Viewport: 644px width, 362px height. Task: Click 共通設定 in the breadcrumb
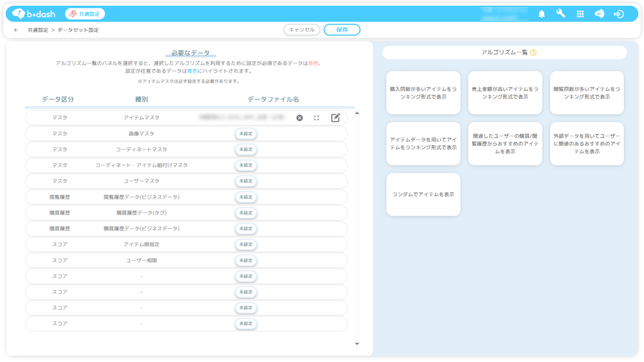[x=38, y=30]
